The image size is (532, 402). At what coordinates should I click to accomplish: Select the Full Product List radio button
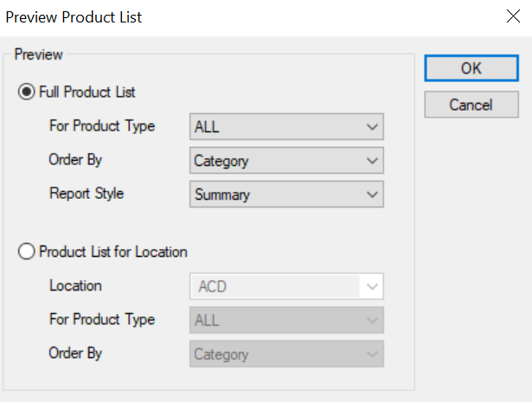coord(27,92)
